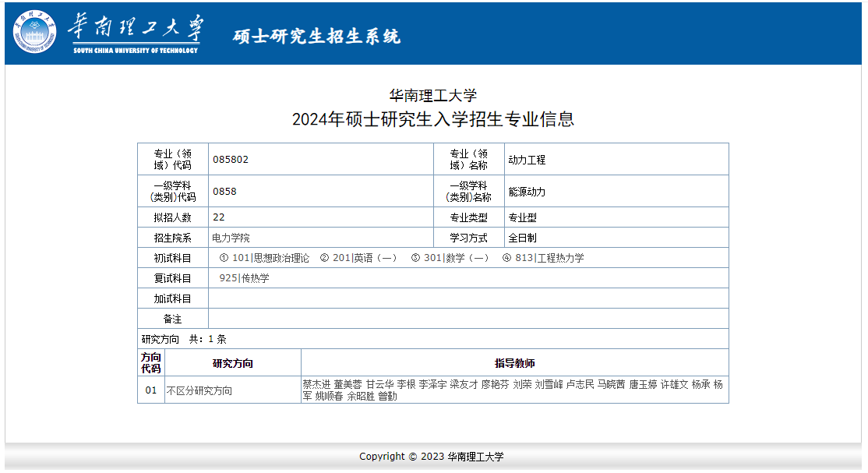Click the 2024年硕士研究生入学招生专业信息 heading
868x473 pixels.
click(432, 119)
